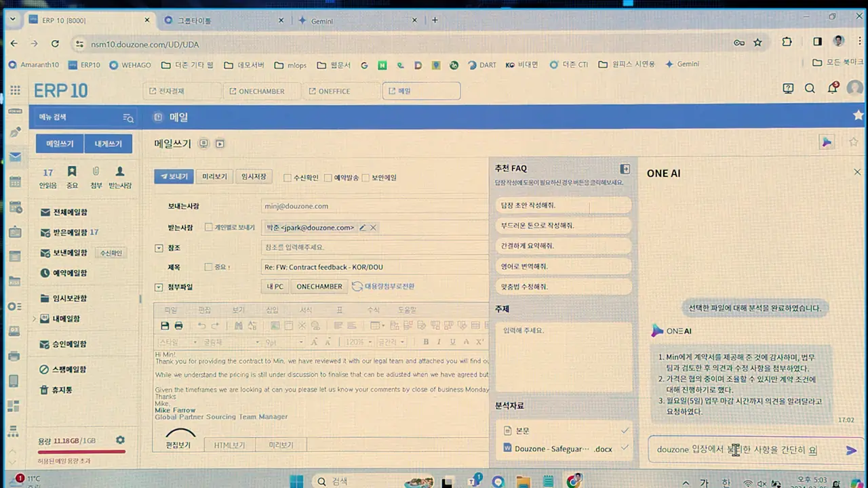The image size is (868, 488).
Task: Remove recipient 박준 with the X icon
Action: pyautogui.click(x=373, y=228)
